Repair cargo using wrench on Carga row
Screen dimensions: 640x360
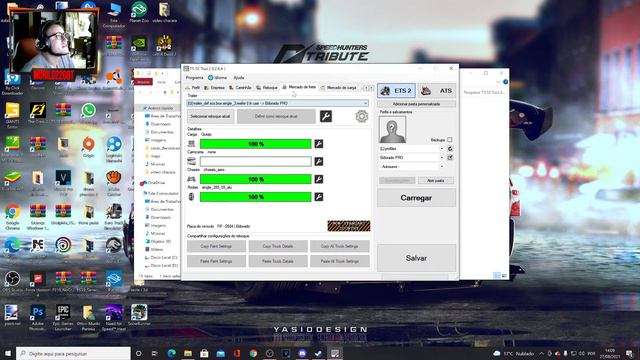tap(319, 144)
